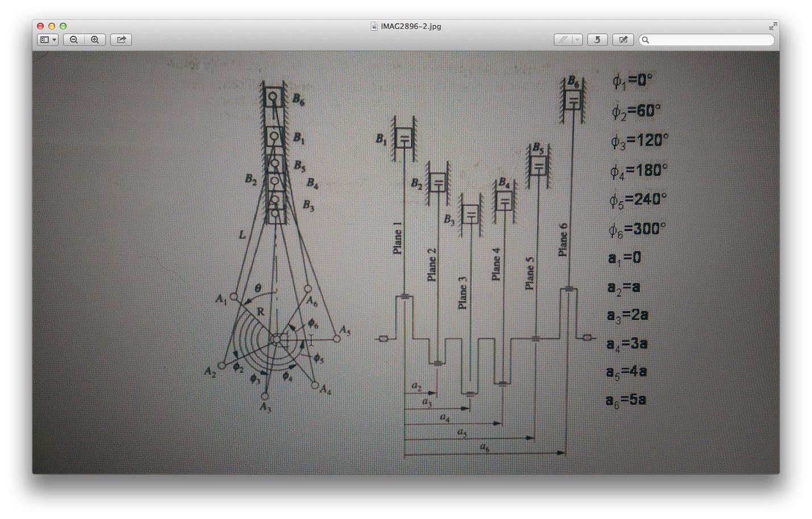
Task: Click the text "a5=4a"
Action: (626, 372)
